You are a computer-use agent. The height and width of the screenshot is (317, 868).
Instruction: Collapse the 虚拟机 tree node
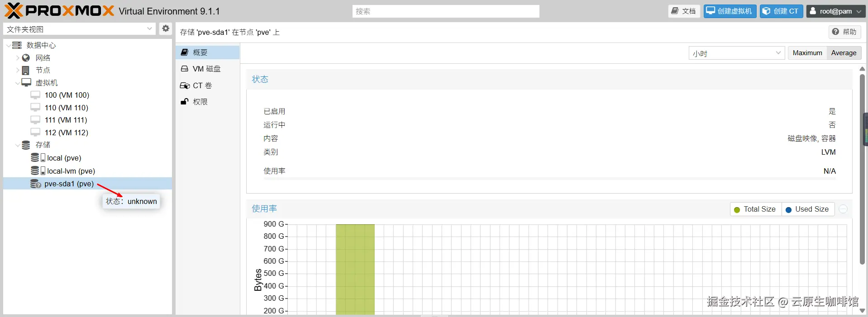(x=17, y=83)
